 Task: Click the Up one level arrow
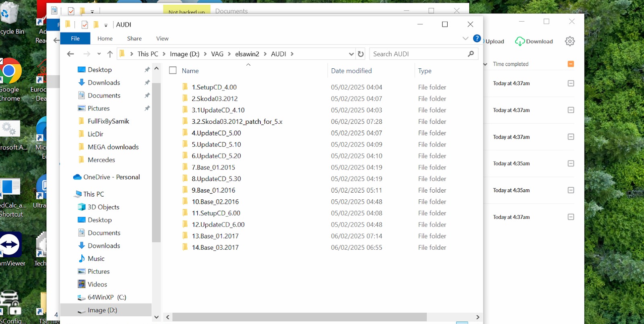pos(110,54)
